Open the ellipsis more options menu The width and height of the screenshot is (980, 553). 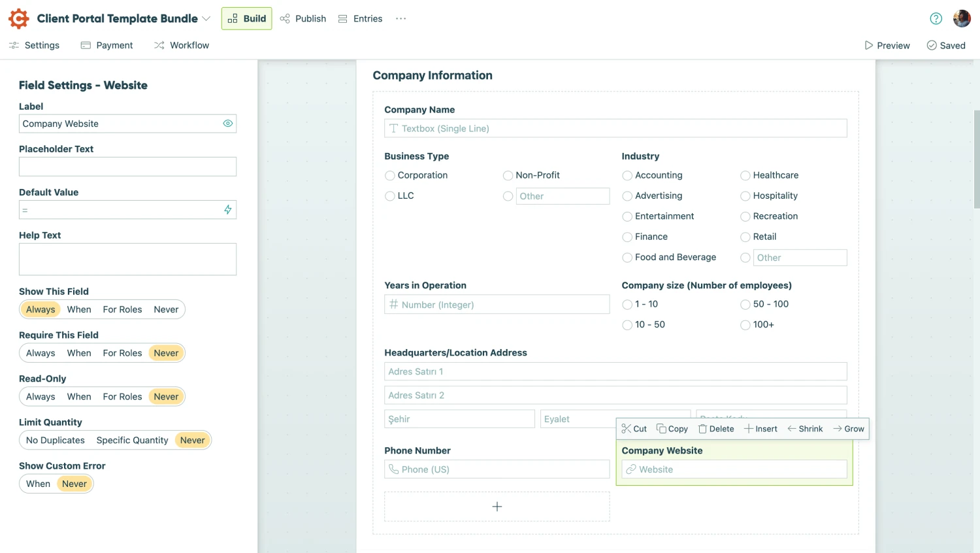point(400,19)
